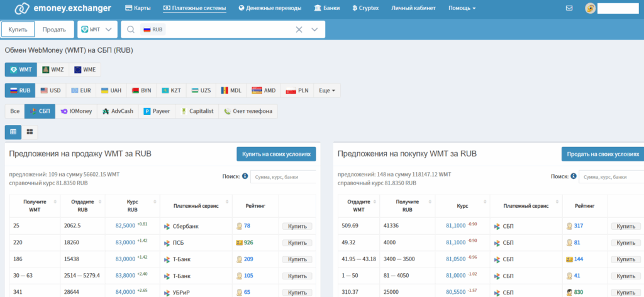Select the RUB currency toggle button
Screen dimensions: 644x297
tap(21, 90)
